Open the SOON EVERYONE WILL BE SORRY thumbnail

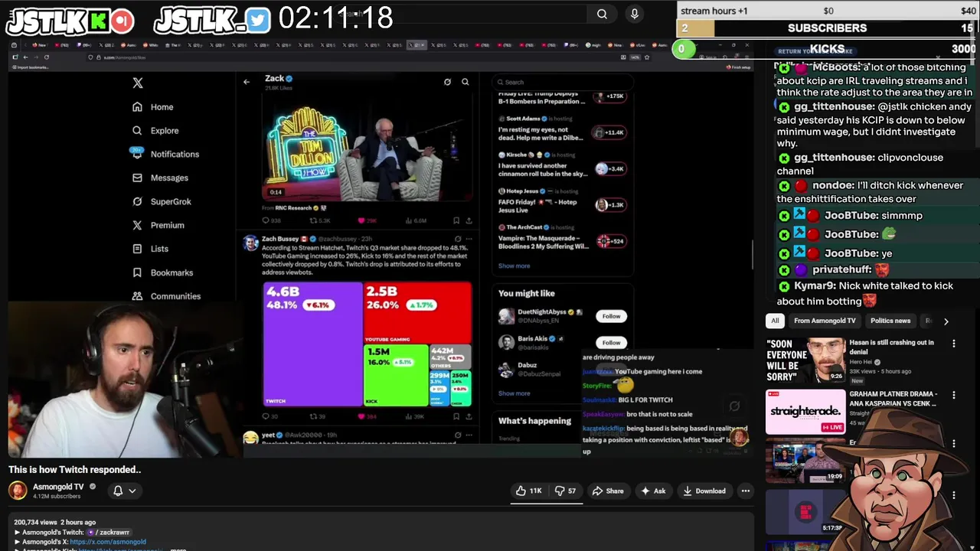805,360
